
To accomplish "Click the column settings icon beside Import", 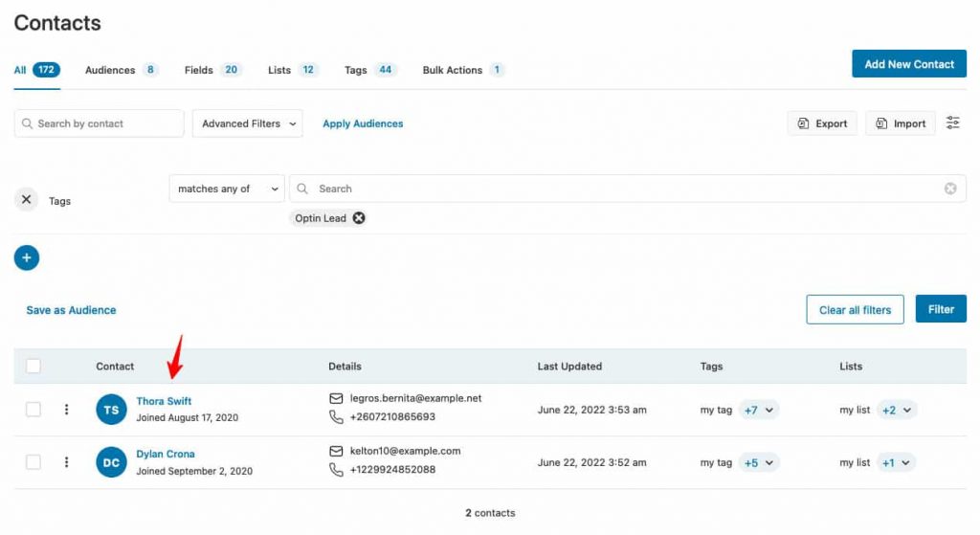I will tap(952, 123).
